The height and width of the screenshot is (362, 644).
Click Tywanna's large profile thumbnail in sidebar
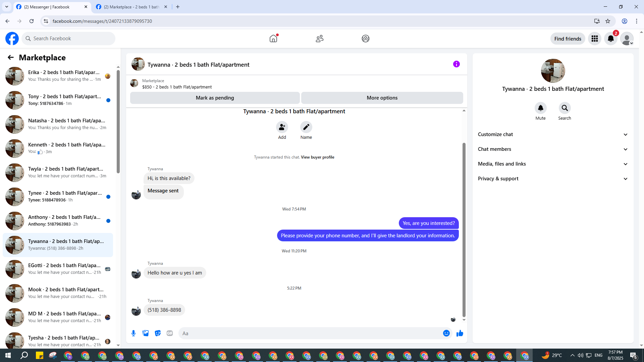[x=553, y=71]
